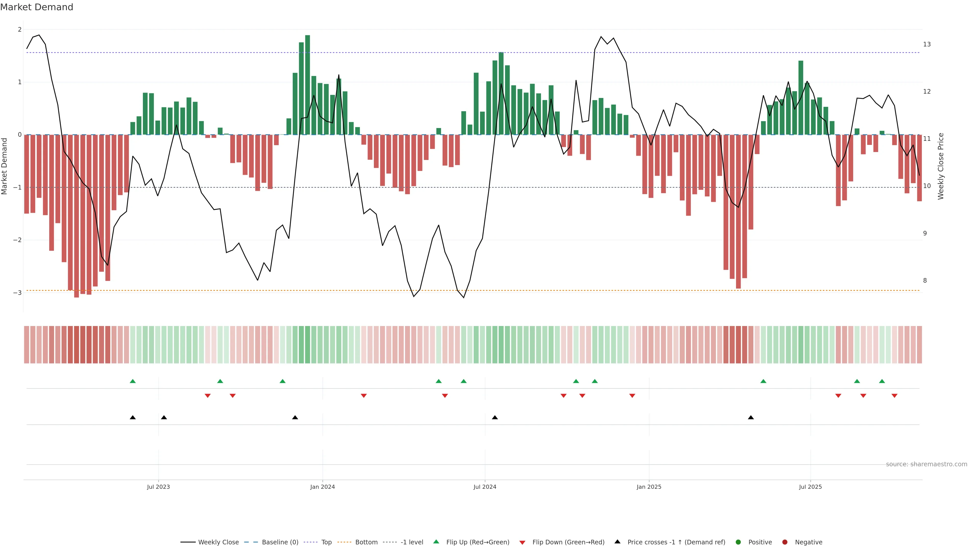980x551 pixels.
Task: Click the Jul 2025 x-axis label
Action: [810, 487]
